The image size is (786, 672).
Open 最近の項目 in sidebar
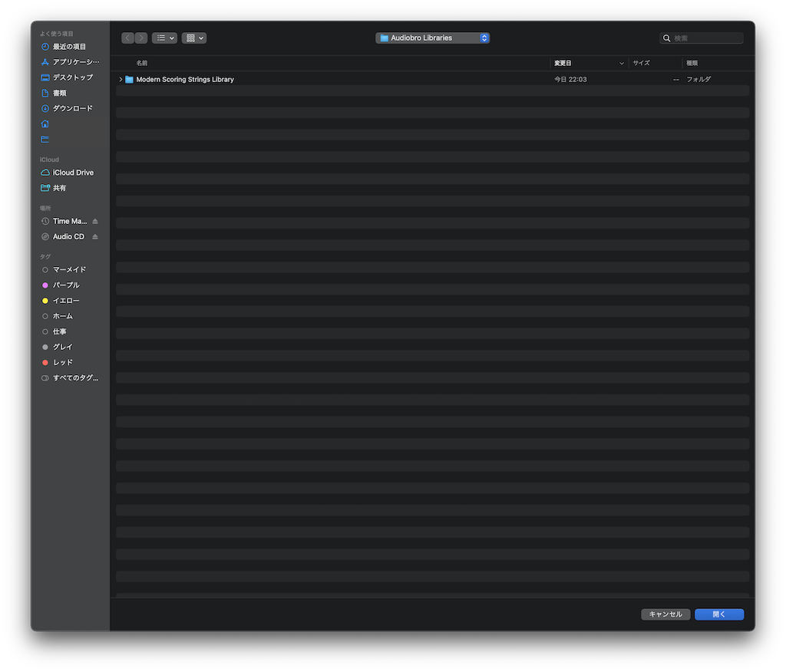click(69, 47)
